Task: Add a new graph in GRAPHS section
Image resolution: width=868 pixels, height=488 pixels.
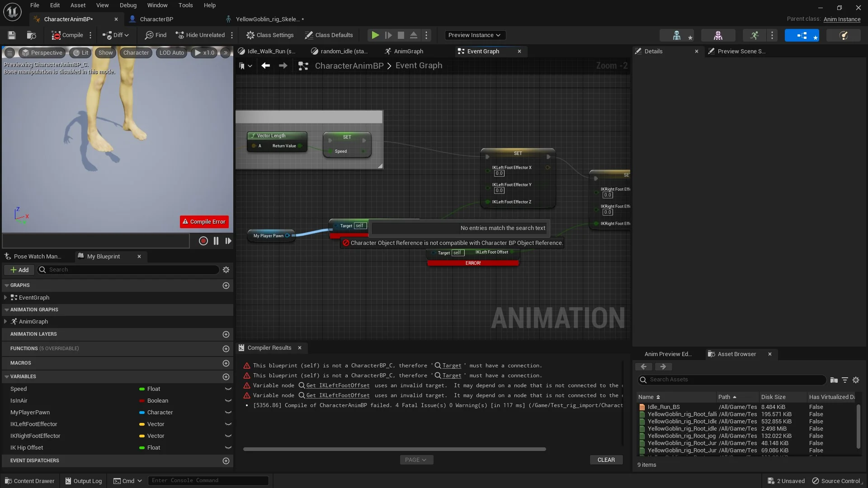Action: tap(226, 286)
